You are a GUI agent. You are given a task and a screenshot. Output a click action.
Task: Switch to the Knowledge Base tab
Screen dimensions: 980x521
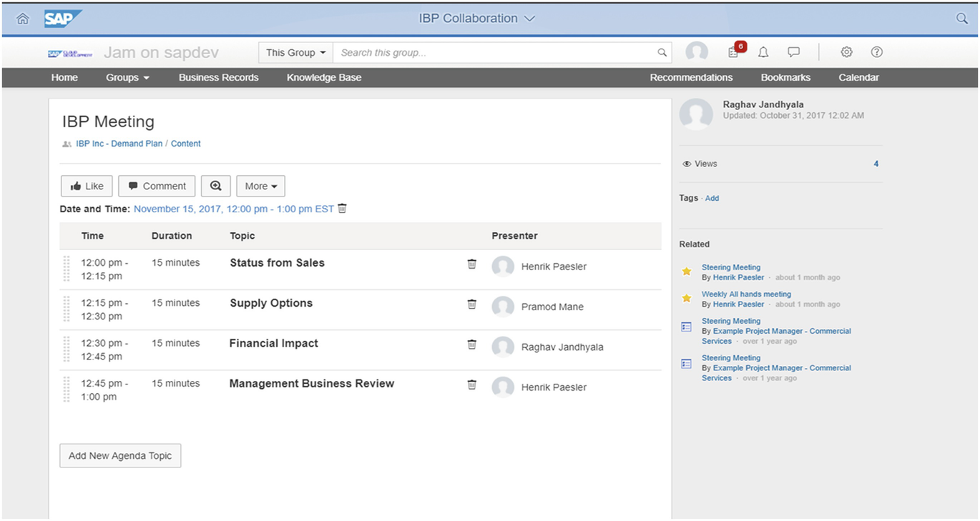(x=323, y=77)
